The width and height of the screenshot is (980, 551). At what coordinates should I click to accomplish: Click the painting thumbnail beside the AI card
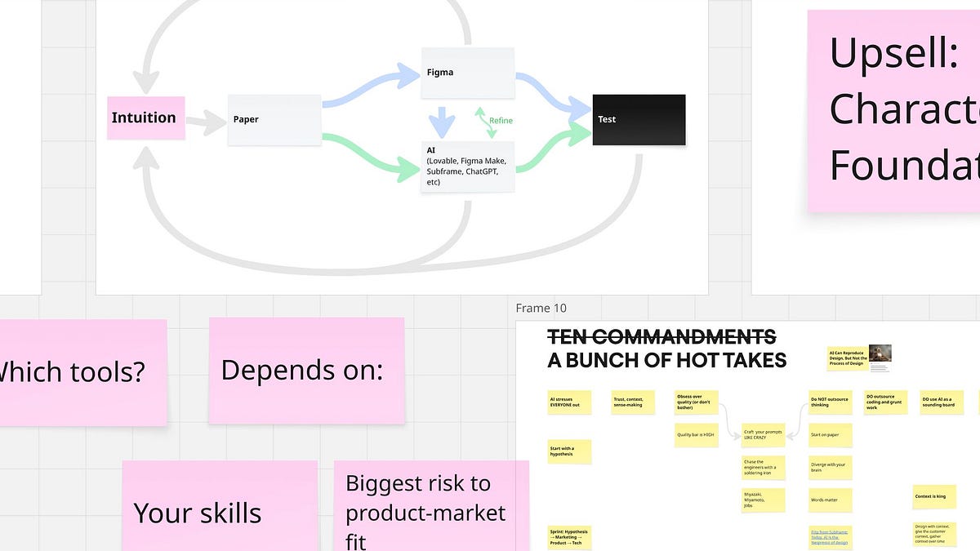tap(880, 354)
